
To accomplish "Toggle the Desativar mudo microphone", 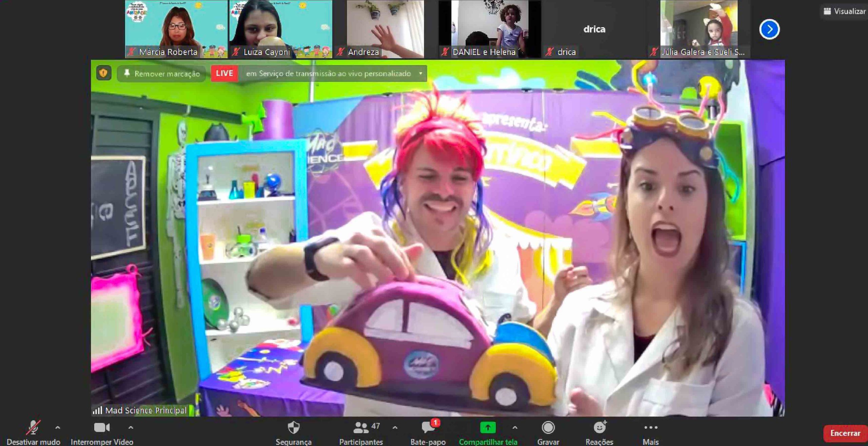I will tap(33, 428).
